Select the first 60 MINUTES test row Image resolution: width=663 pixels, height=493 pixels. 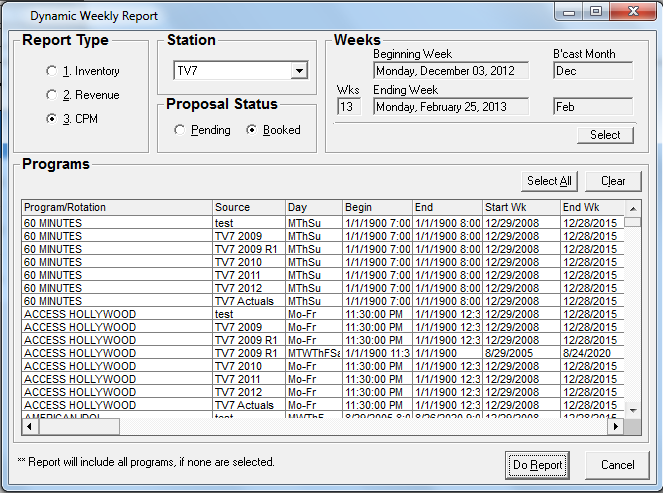pos(116,222)
